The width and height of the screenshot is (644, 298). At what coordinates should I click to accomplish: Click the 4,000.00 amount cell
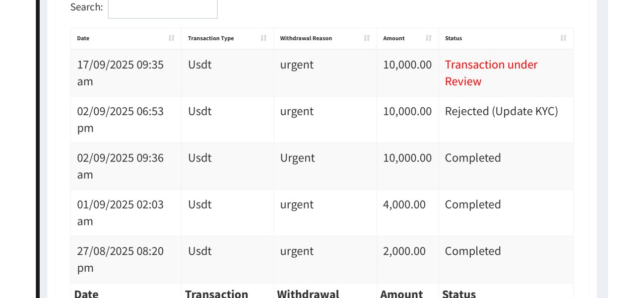404,205
